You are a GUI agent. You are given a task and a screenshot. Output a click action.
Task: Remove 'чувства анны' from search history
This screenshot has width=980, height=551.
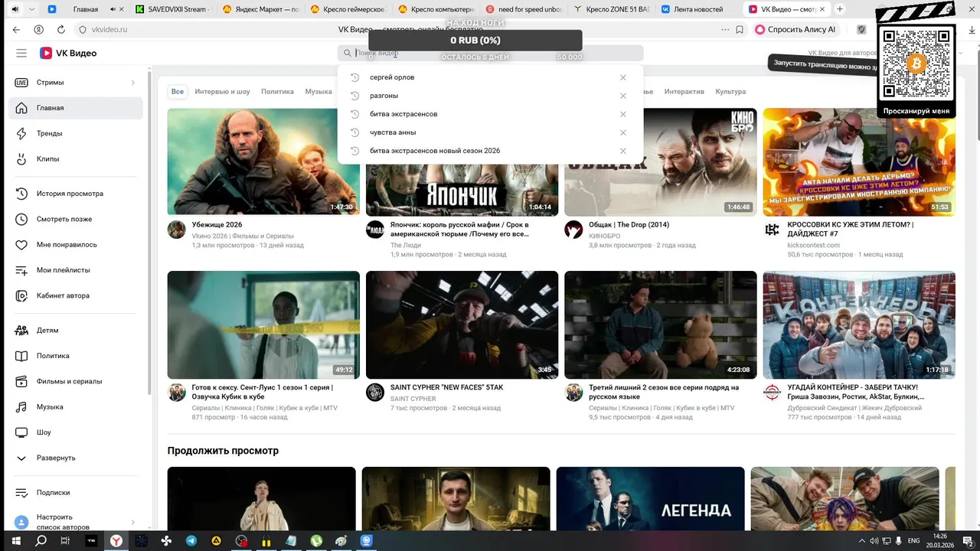coord(623,132)
